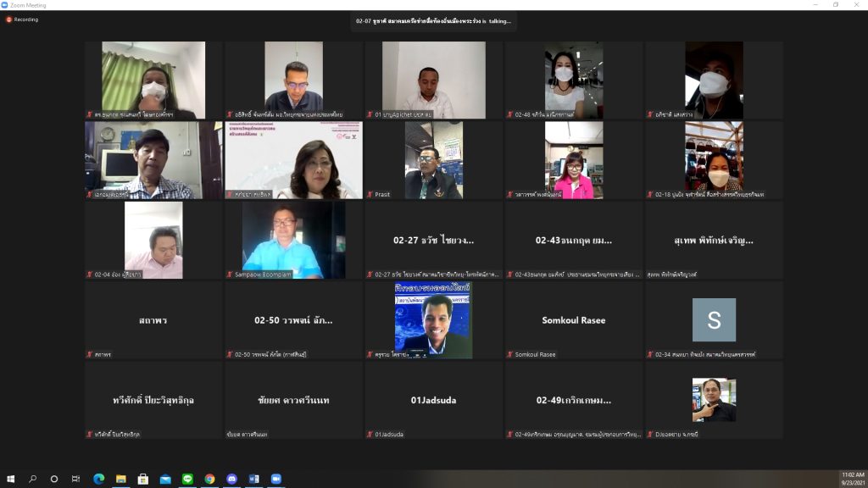Open the Windows Start menu
Screen dimensions: 868x488
tap(11, 479)
